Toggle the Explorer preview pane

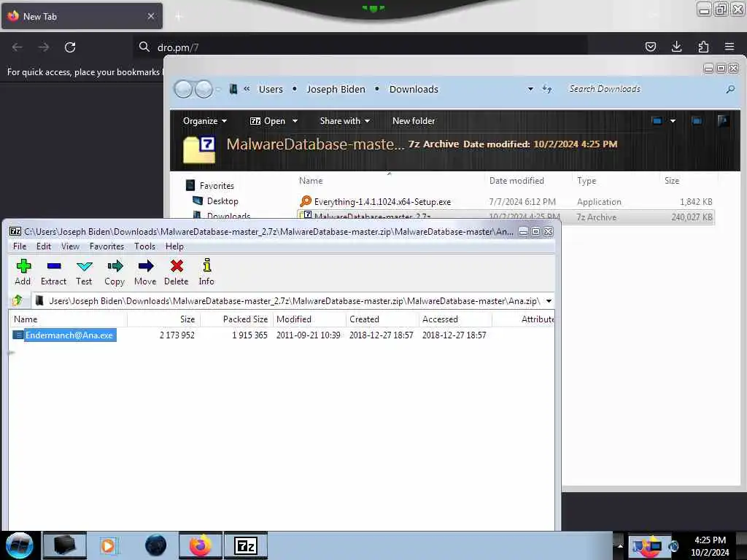[697, 121]
